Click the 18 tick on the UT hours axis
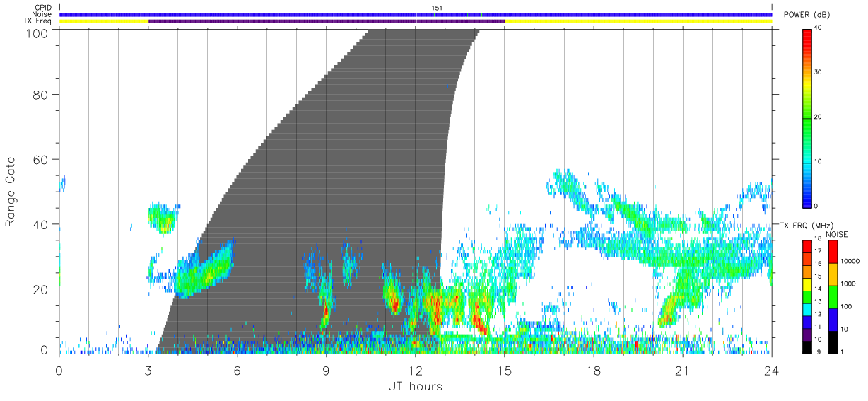The width and height of the screenshot is (868, 401). (x=594, y=370)
